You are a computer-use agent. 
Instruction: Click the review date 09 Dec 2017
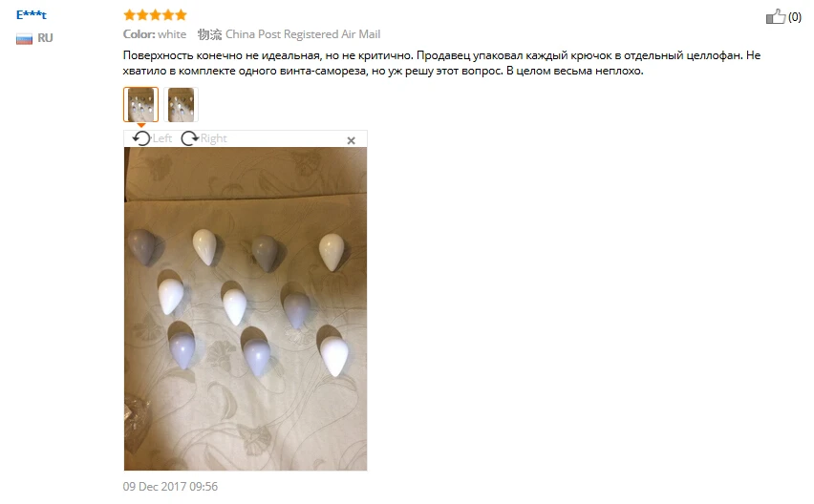pyautogui.click(x=170, y=487)
